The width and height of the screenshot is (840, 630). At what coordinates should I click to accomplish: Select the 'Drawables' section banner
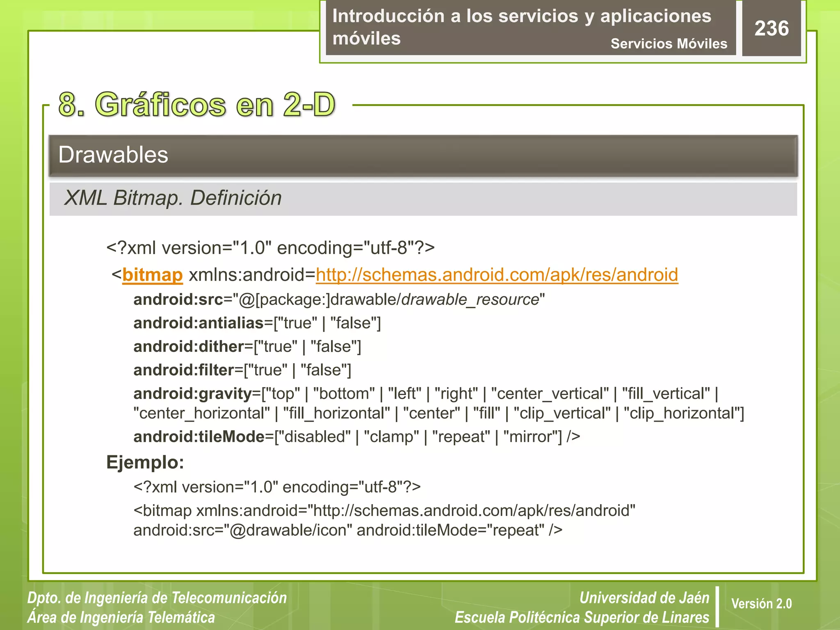pos(423,155)
